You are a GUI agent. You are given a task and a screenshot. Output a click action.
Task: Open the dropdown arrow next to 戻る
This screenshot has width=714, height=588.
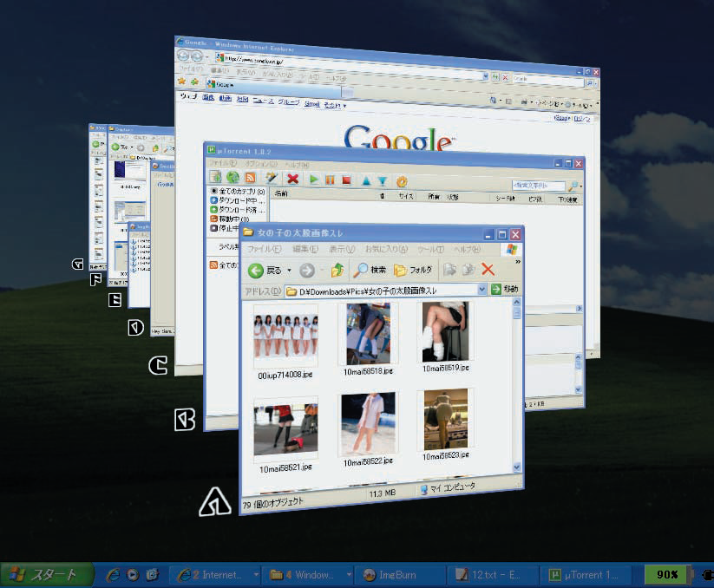[x=289, y=271]
